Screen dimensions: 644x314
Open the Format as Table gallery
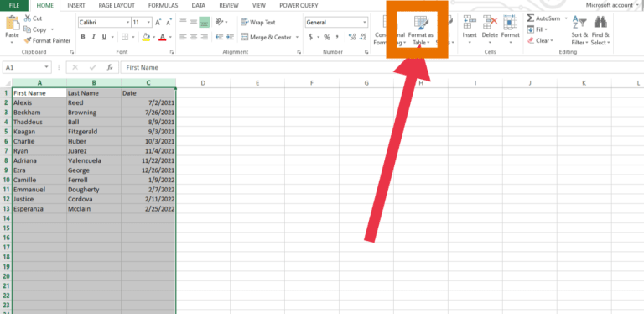click(x=421, y=30)
